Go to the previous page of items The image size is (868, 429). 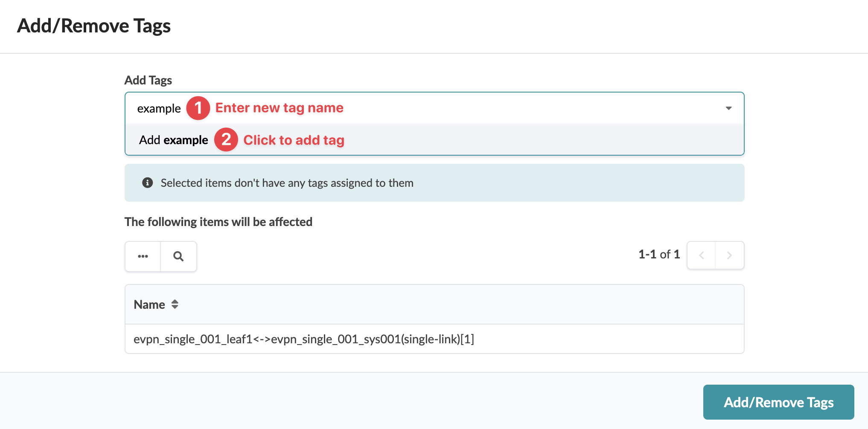coord(701,255)
